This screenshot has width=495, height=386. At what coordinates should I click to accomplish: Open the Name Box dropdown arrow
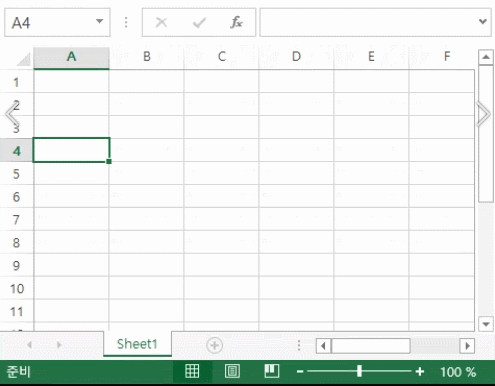click(x=99, y=21)
